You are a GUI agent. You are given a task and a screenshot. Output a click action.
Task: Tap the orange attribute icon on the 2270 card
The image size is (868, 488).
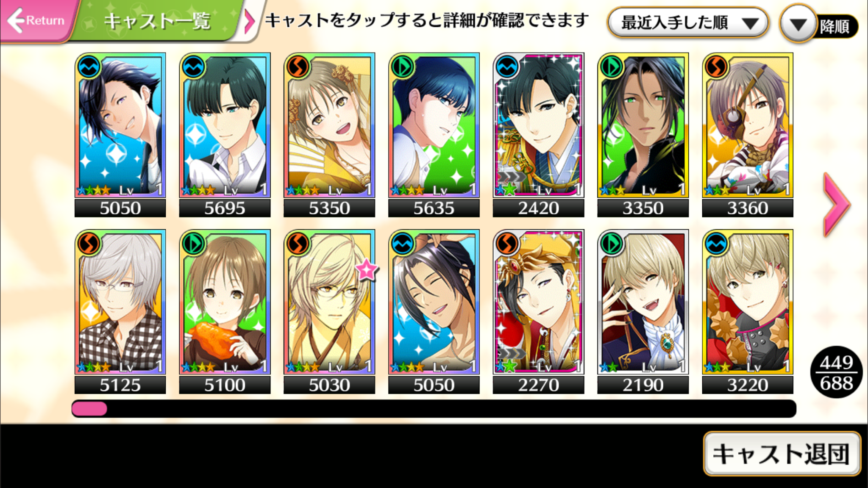[x=507, y=244]
